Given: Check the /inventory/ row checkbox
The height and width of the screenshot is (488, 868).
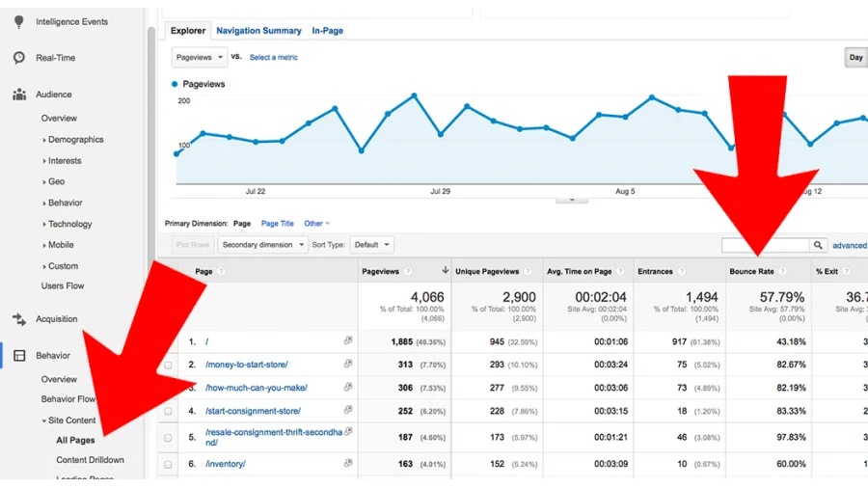Looking at the screenshot, I should click(x=168, y=464).
